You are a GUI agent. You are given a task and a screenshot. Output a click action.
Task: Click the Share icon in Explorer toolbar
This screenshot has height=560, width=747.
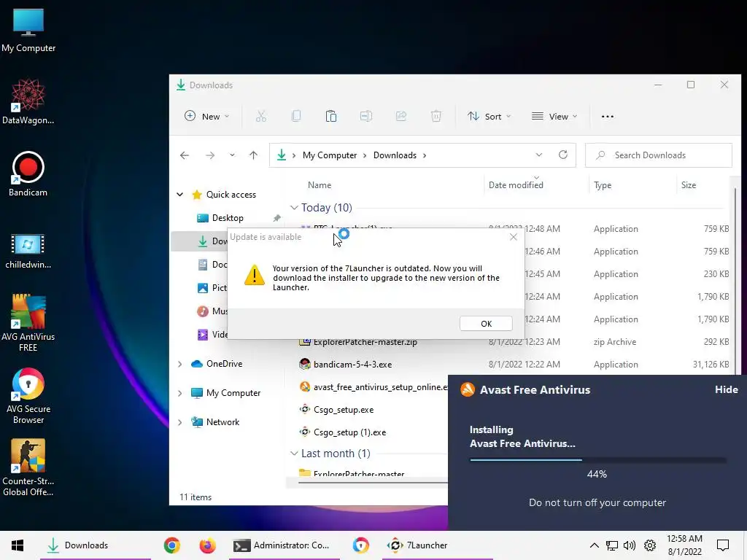(x=401, y=116)
